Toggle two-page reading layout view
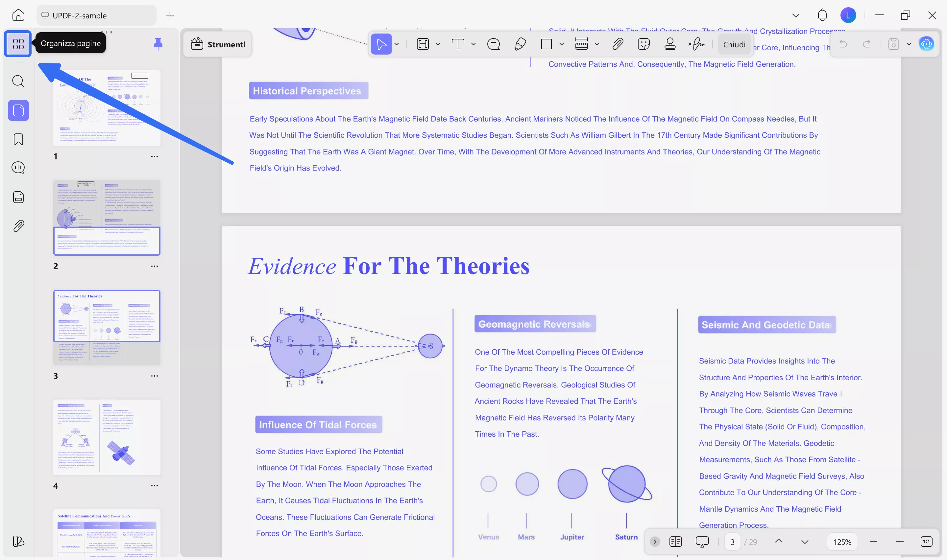 675,542
